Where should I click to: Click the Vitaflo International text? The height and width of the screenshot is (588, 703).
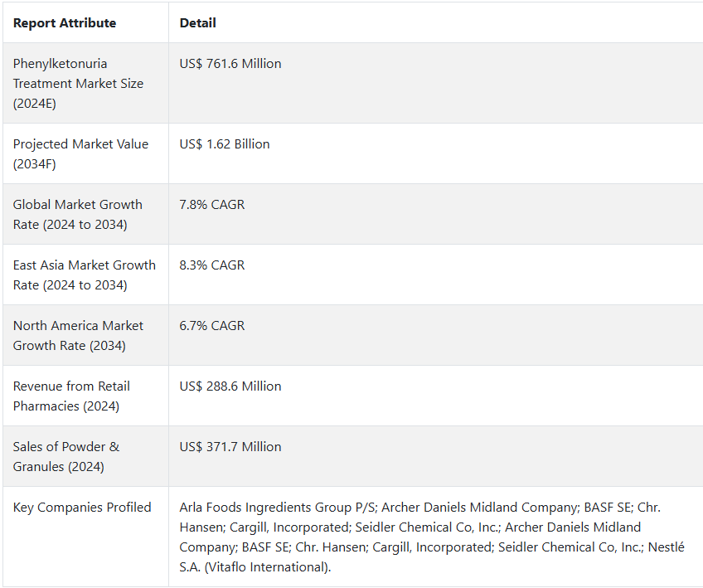pyautogui.click(x=266, y=567)
